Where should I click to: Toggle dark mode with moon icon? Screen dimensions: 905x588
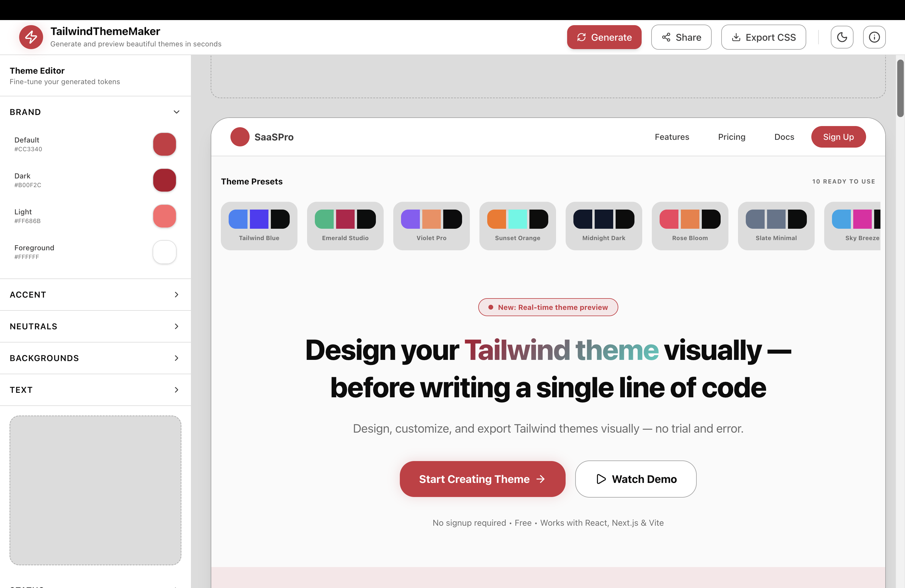pyautogui.click(x=842, y=37)
